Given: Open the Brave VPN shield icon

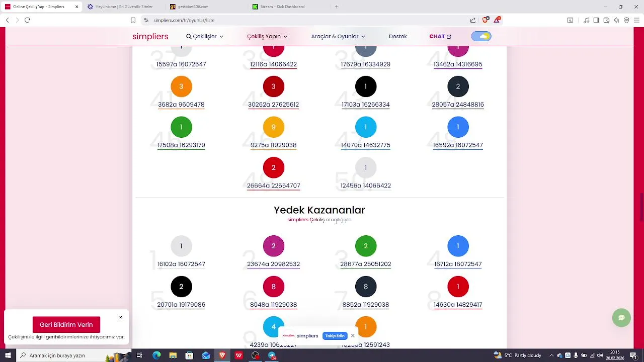Looking at the screenshot, I should tap(626, 20).
